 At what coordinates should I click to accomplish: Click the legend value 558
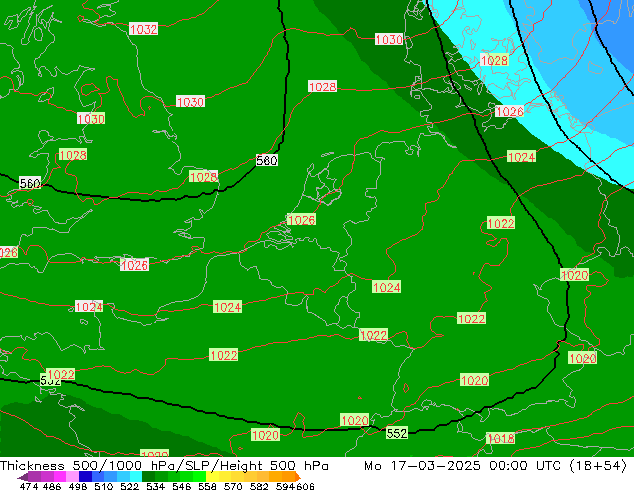(207, 486)
